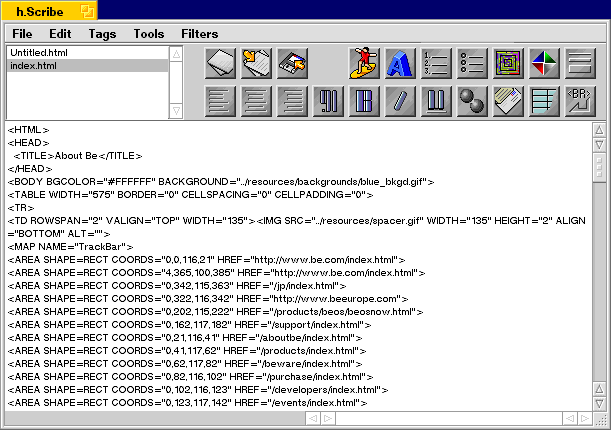Click the AREA line for /events/index.html
Image resolution: width=611 pixels, height=430 pixels.
click(x=187, y=403)
